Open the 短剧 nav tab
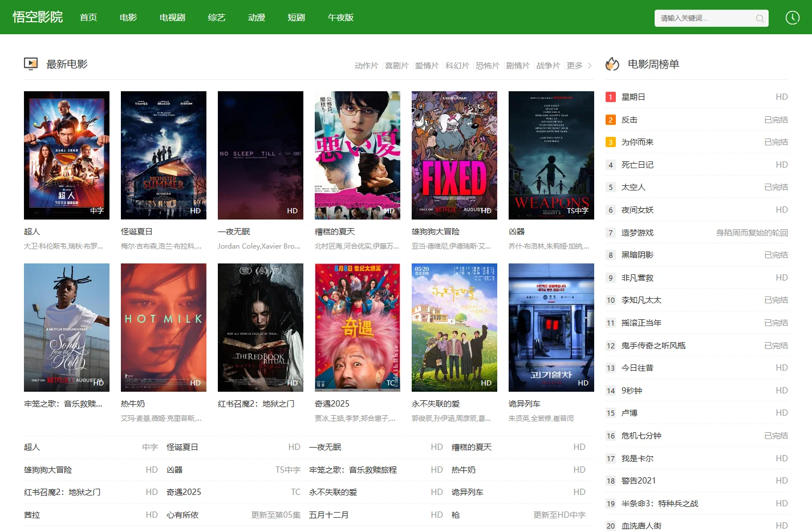Screen dimensions: 812x532 [297, 18]
